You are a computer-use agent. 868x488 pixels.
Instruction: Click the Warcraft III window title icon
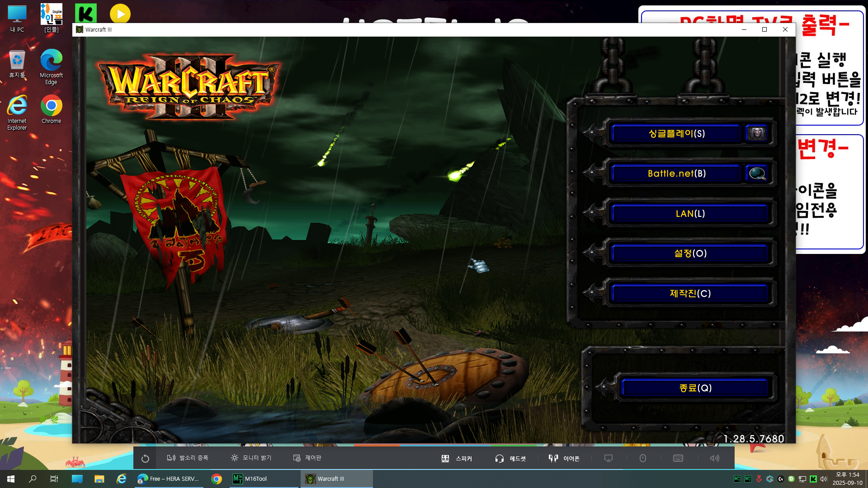tap(80, 30)
